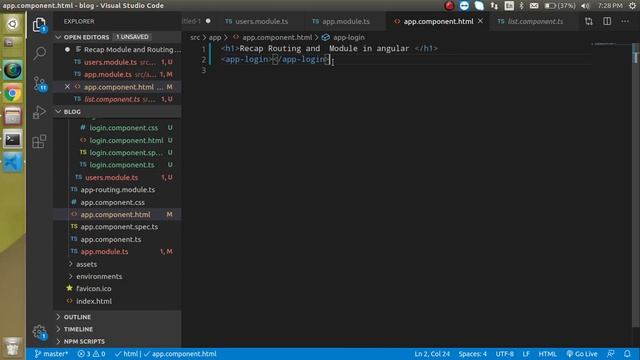Open the Explorer view icon
Viewport: 640px width, 360px height.
pyautogui.click(x=39, y=25)
